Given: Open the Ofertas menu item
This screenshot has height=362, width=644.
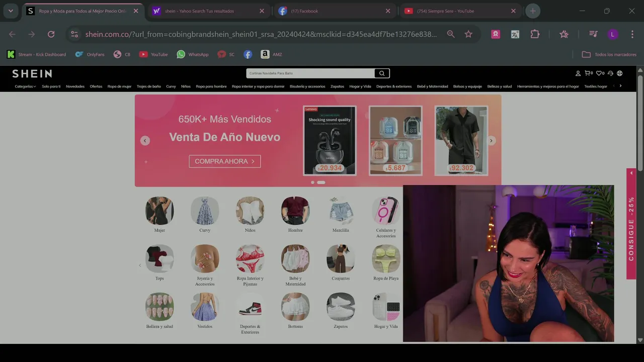Looking at the screenshot, I should click(x=96, y=86).
